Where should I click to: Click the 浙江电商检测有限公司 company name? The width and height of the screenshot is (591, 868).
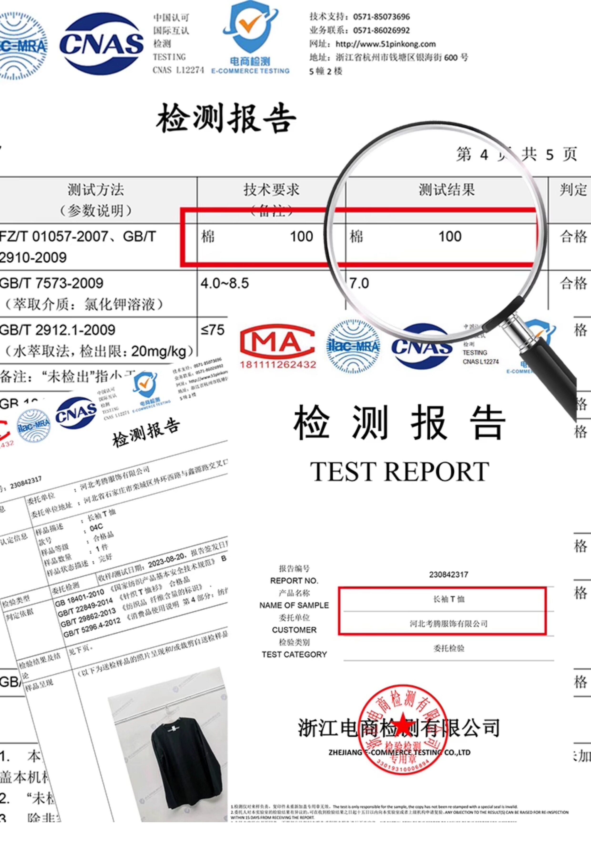[x=398, y=728]
